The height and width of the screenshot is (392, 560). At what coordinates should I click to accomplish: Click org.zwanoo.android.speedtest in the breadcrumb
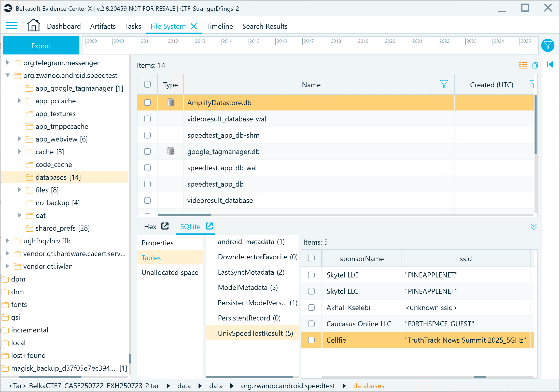point(288,386)
